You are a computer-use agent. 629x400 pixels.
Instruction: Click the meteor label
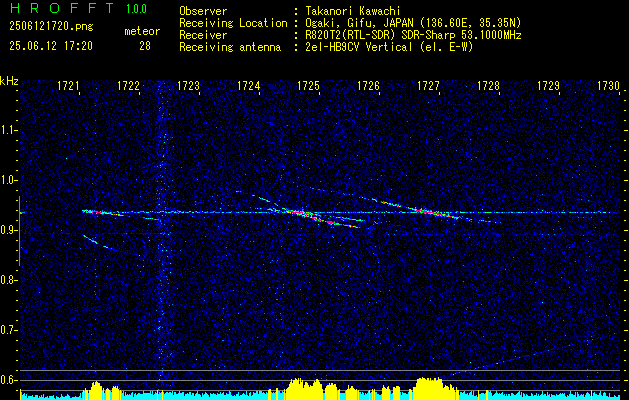(142, 31)
